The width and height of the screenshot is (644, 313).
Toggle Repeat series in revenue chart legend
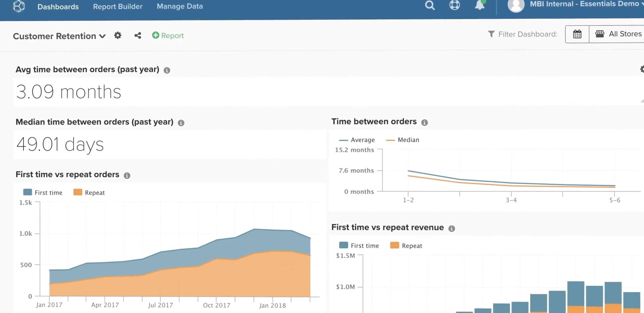(406, 246)
